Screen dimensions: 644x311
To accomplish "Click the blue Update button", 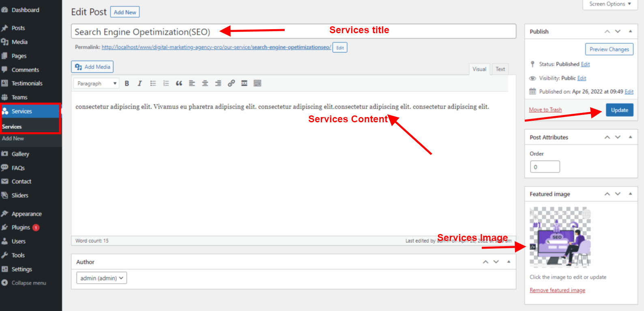I will click(x=619, y=110).
